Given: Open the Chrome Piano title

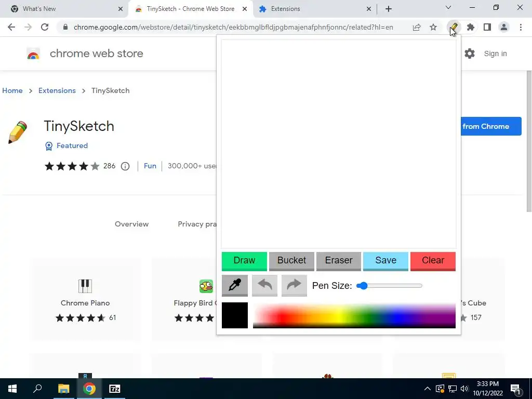Looking at the screenshot, I should tap(85, 303).
